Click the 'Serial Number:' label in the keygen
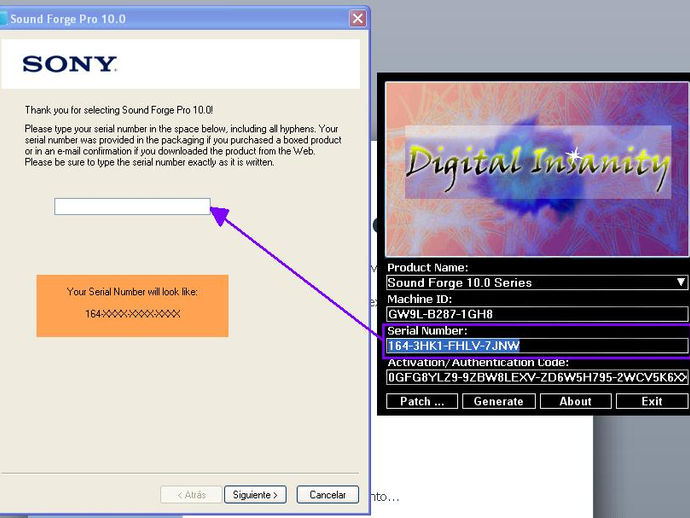The image size is (690, 518). click(x=427, y=331)
